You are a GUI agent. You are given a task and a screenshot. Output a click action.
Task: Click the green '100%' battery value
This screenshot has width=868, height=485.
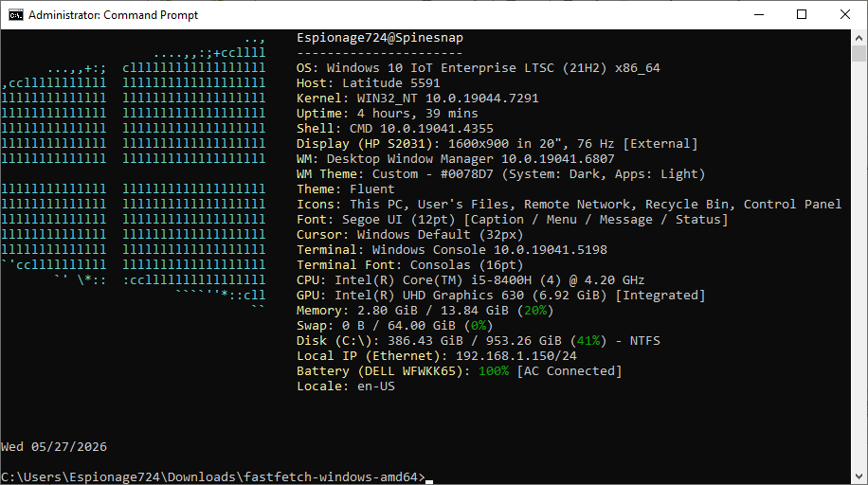click(x=494, y=371)
